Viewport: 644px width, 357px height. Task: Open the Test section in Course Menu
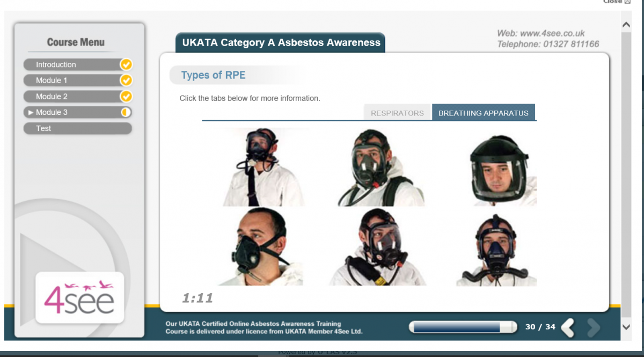44,128
